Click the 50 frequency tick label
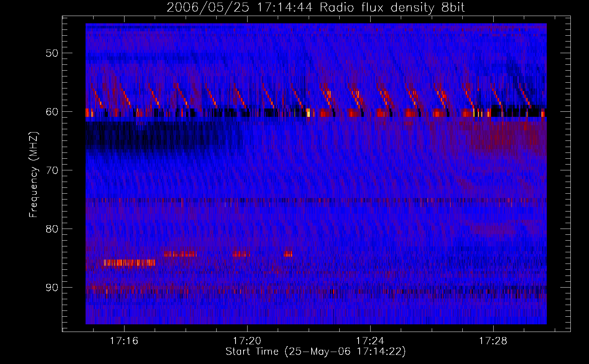This screenshot has width=589, height=364. (x=52, y=53)
